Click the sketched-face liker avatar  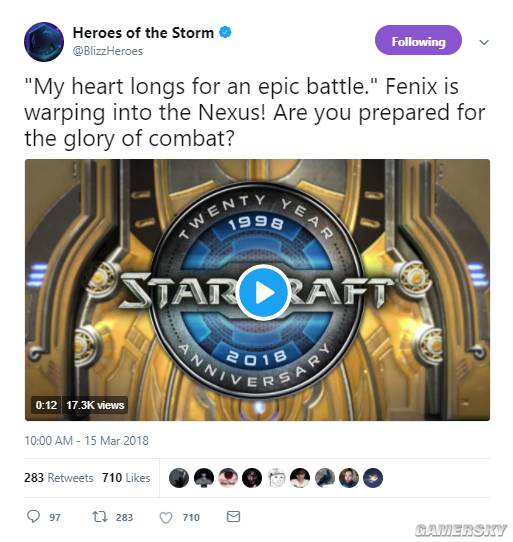click(x=276, y=478)
